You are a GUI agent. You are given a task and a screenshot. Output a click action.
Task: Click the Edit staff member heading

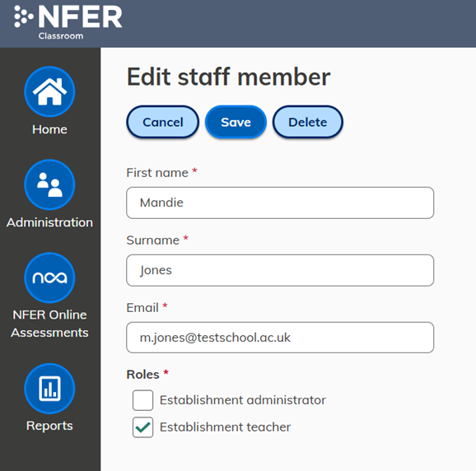[x=228, y=77]
